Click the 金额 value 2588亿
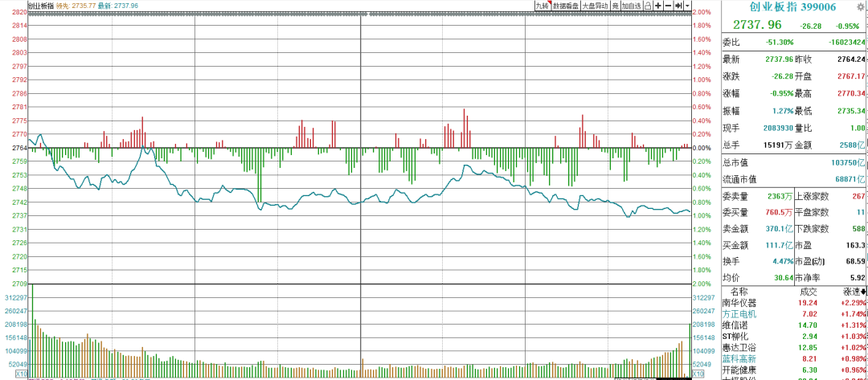 click(853, 145)
